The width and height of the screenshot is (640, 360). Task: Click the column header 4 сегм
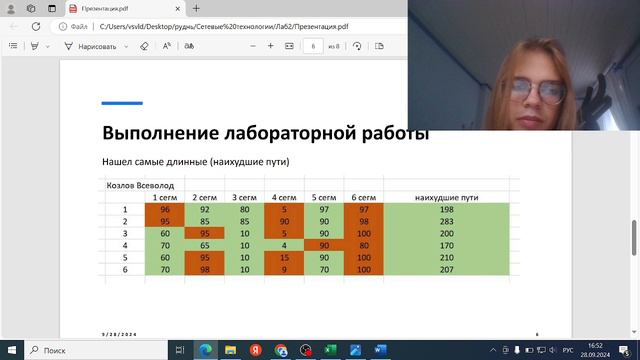click(x=284, y=198)
